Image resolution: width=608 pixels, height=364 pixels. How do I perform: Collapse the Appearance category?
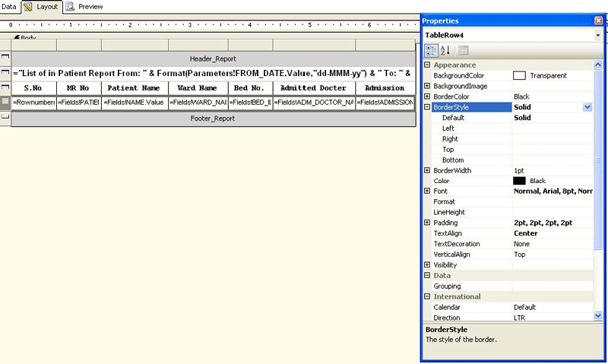coord(427,65)
